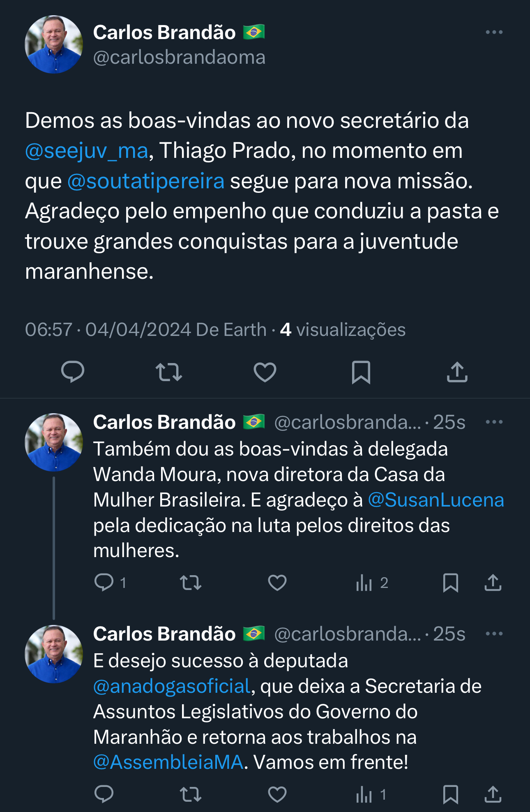Reply to the main Thiago Prado tweet
530x812 pixels.
tap(73, 372)
